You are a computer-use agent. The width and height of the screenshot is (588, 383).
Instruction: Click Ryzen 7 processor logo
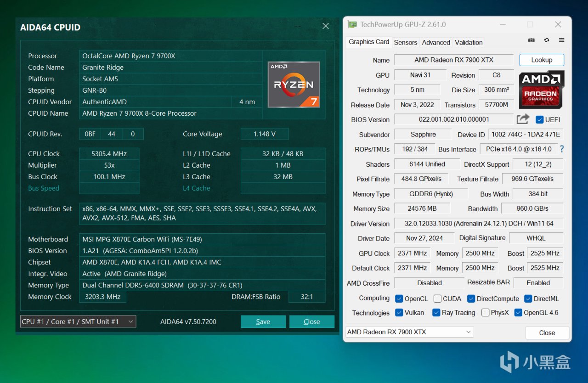pos(294,84)
